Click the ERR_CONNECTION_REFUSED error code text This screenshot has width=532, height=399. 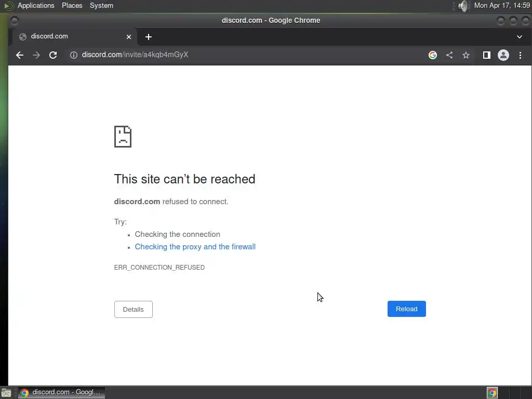point(159,268)
